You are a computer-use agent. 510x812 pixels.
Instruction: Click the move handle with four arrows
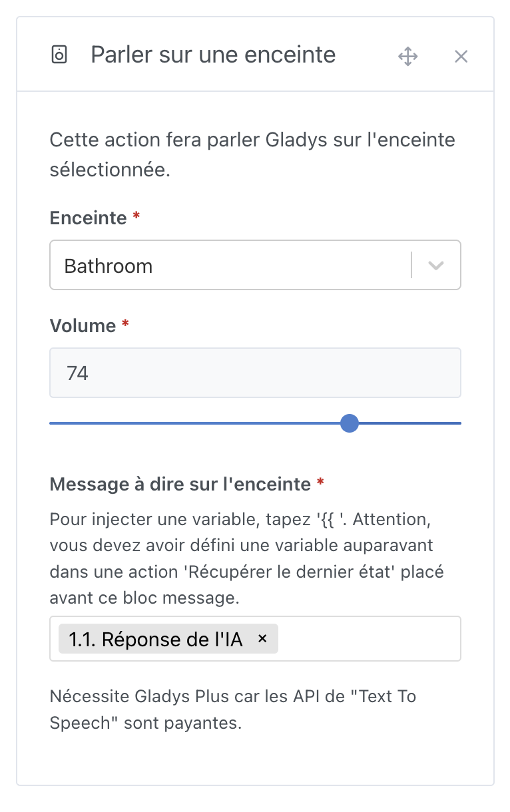tap(407, 56)
